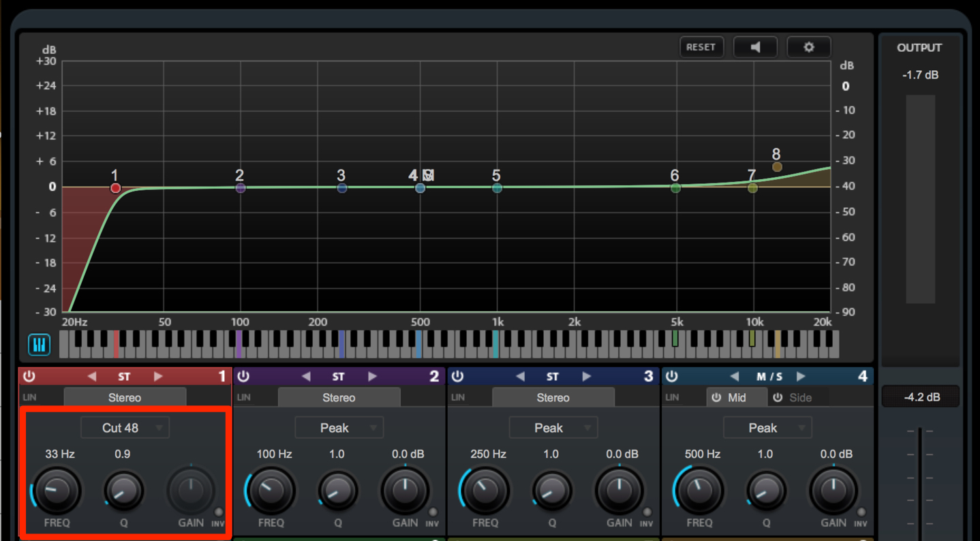Click the right arrow in band 1 header
The width and height of the screenshot is (980, 541).
coord(158,376)
